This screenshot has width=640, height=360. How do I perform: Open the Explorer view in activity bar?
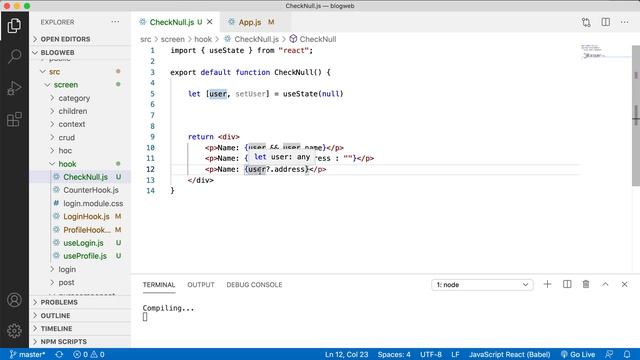coord(14,26)
